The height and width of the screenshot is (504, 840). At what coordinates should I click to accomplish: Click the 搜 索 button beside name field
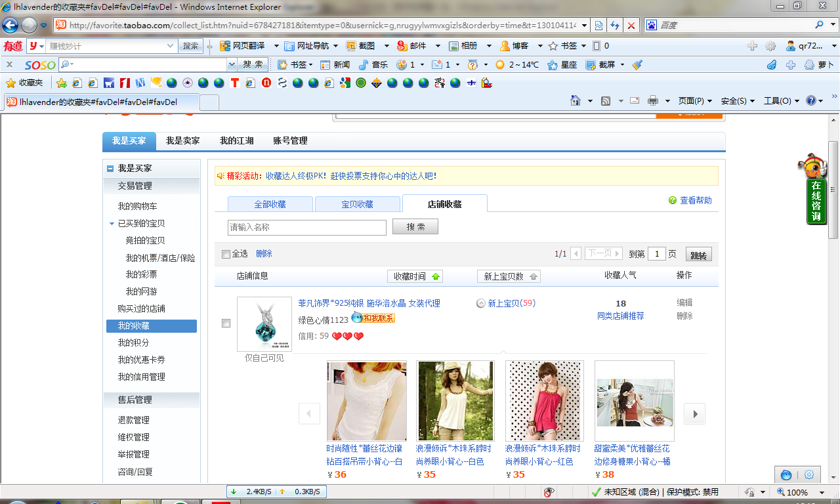tap(415, 227)
